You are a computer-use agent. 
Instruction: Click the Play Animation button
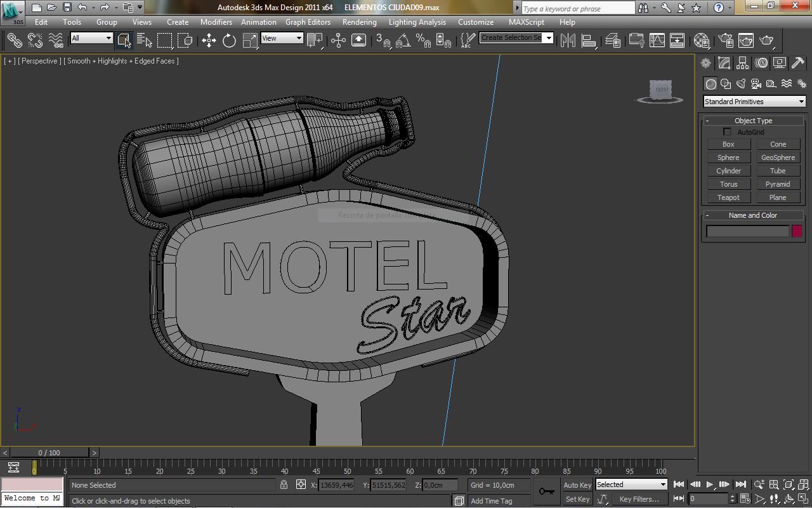(x=710, y=485)
